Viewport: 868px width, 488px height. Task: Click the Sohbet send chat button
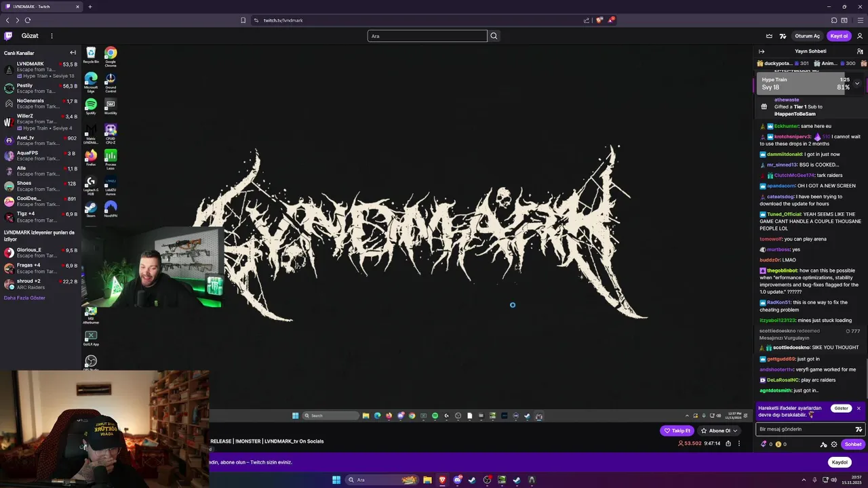click(853, 445)
